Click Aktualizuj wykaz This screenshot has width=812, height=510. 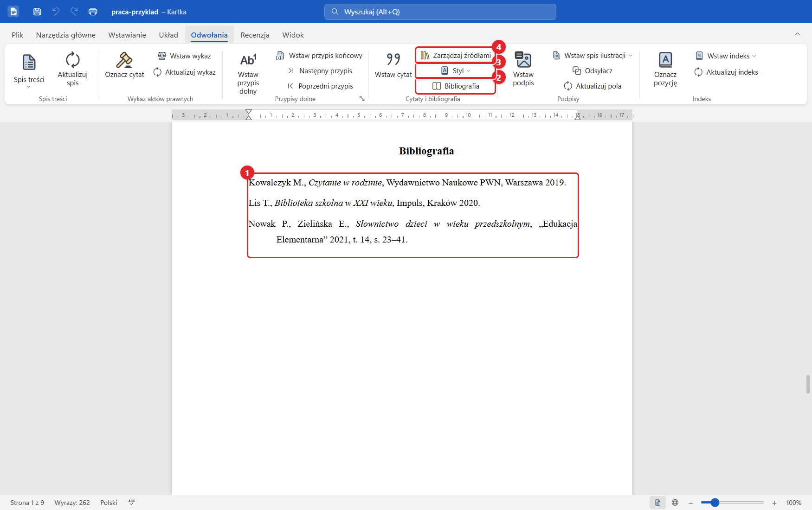pos(184,72)
